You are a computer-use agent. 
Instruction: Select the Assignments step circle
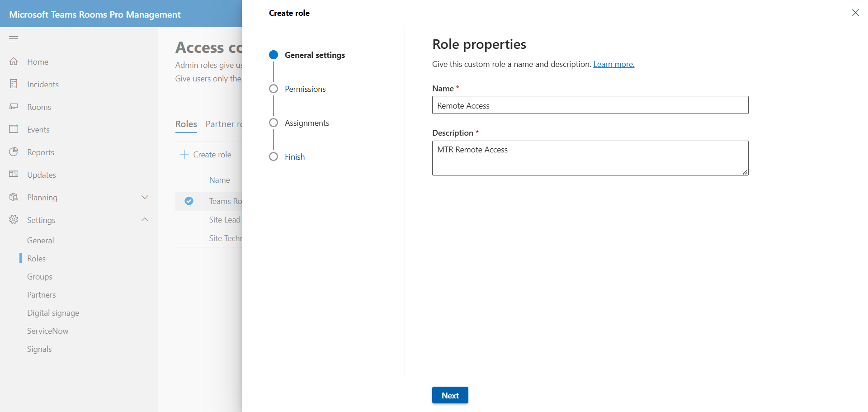point(274,123)
